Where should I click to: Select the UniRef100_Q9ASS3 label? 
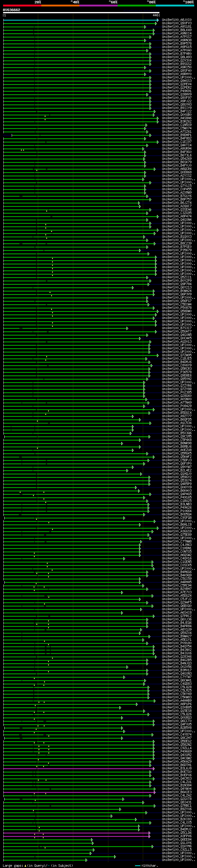177,81
